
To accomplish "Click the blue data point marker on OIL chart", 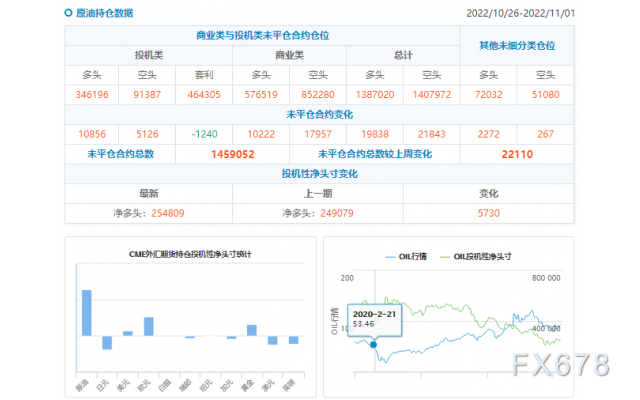I will tap(373, 345).
